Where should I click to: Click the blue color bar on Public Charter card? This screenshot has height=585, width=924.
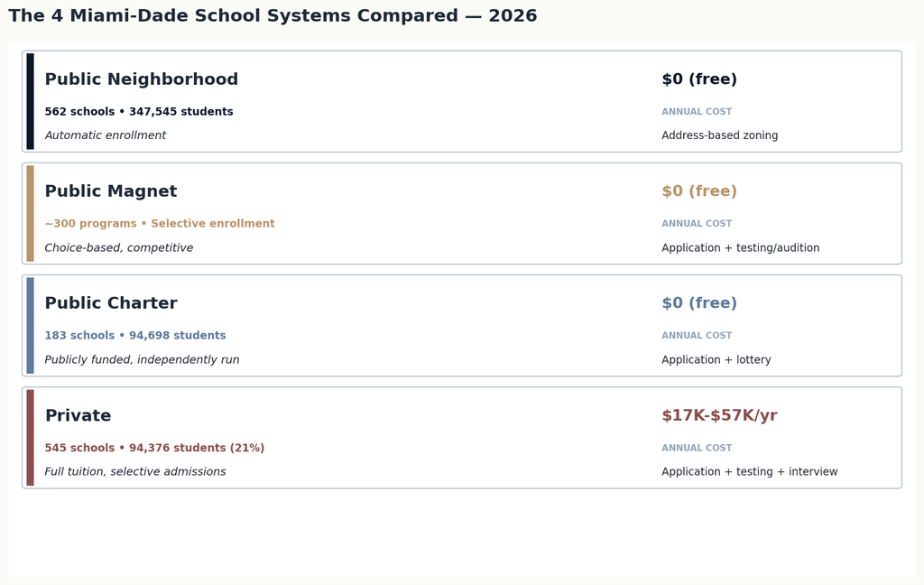(x=30, y=326)
